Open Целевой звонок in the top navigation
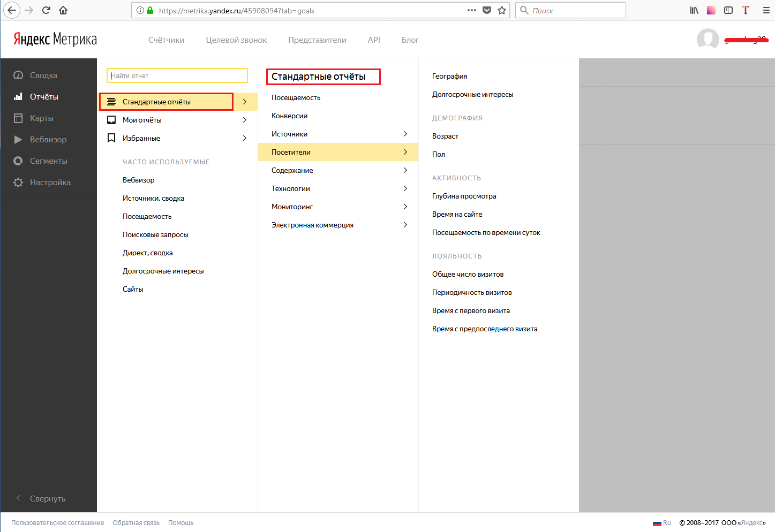This screenshot has width=775, height=532. 236,40
